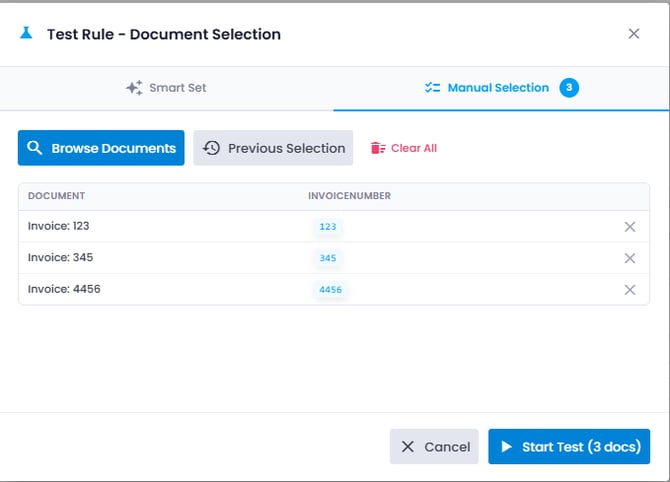This screenshot has height=482, width=670.
Task: Click the magnifier icon in Browse Documents
Action: tap(35, 148)
